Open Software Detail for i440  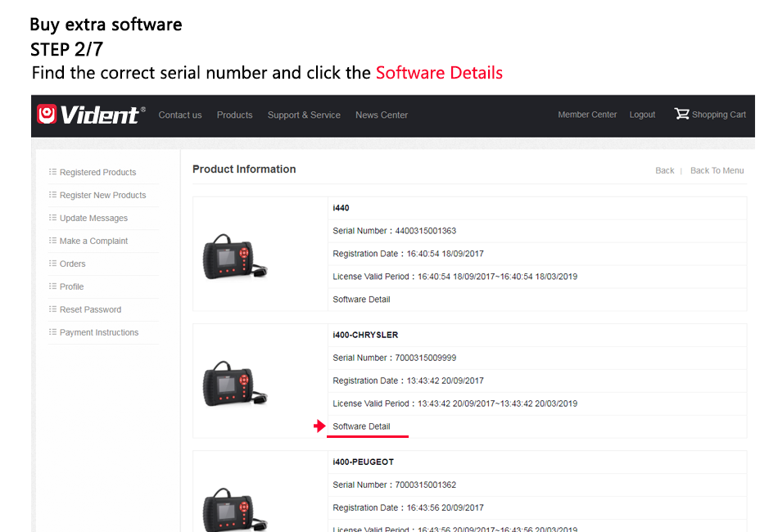click(361, 300)
